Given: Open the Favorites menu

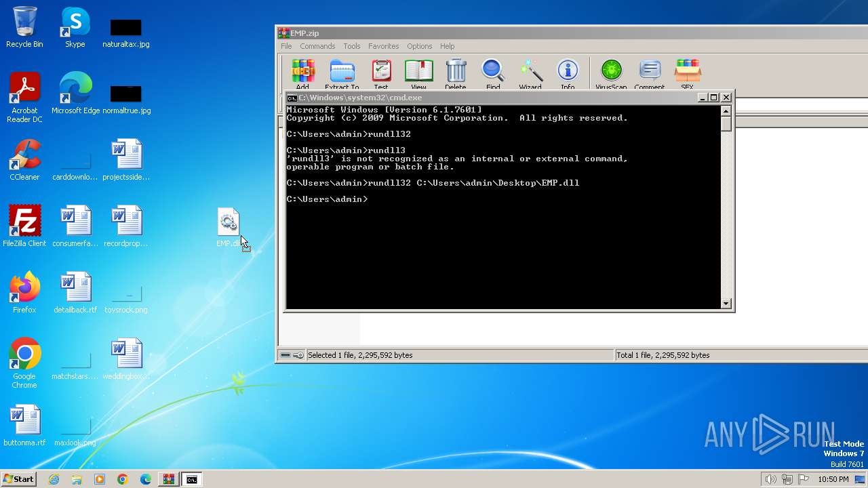Looking at the screenshot, I should 384,46.
